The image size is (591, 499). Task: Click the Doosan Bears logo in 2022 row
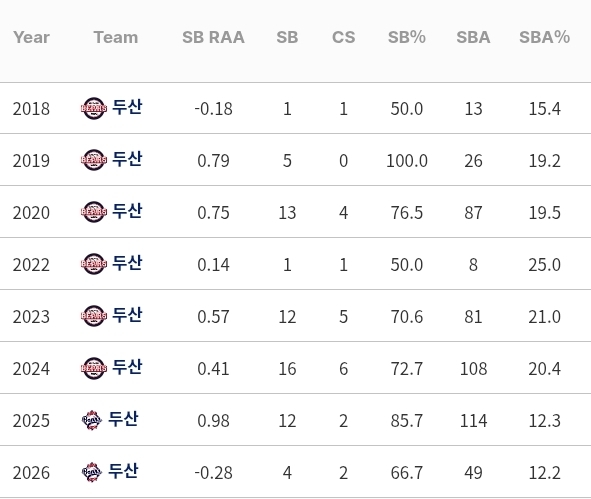(93, 264)
